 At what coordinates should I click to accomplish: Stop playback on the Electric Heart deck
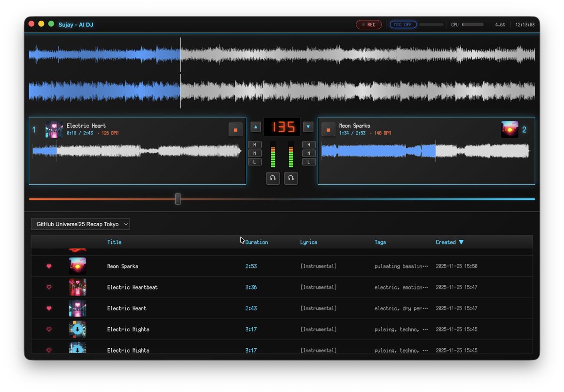pyautogui.click(x=235, y=129)
